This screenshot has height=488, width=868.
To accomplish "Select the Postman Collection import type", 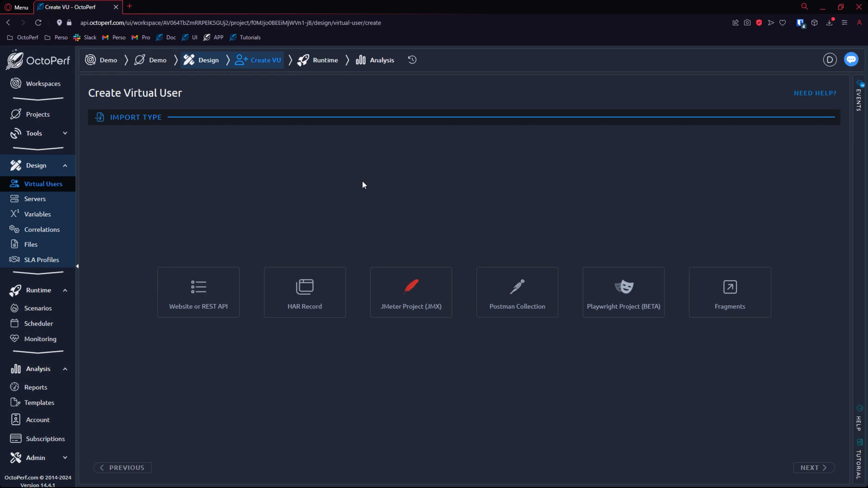I will point(517,292).
